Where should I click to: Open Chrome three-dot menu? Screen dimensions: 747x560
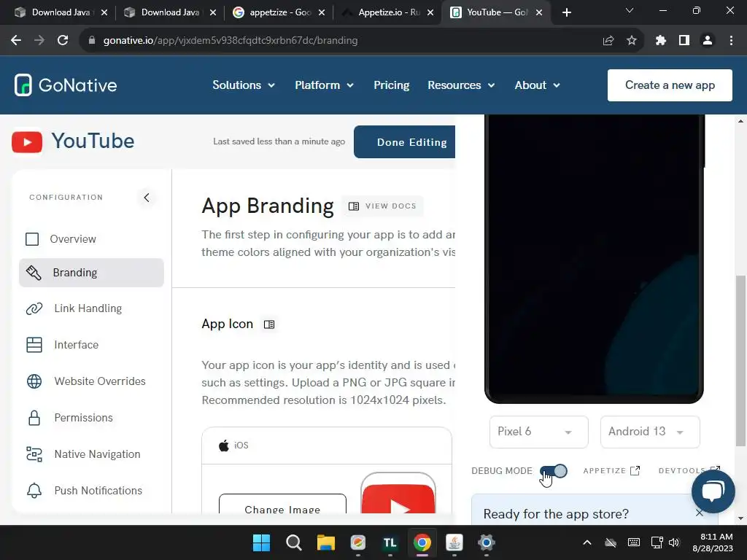pos(731,41)
